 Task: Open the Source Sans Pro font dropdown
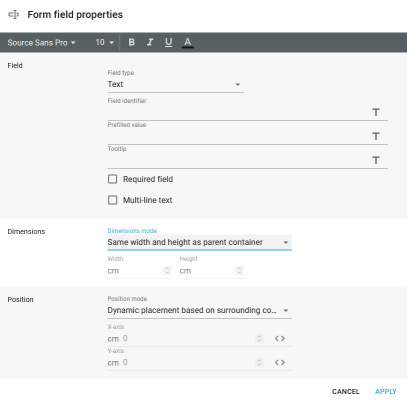pyautogui.click(x=41, y=43)
